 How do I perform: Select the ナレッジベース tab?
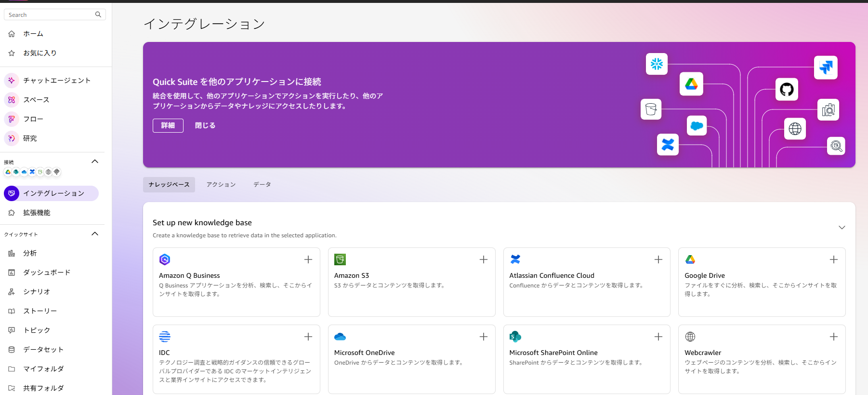coord(169,185)
